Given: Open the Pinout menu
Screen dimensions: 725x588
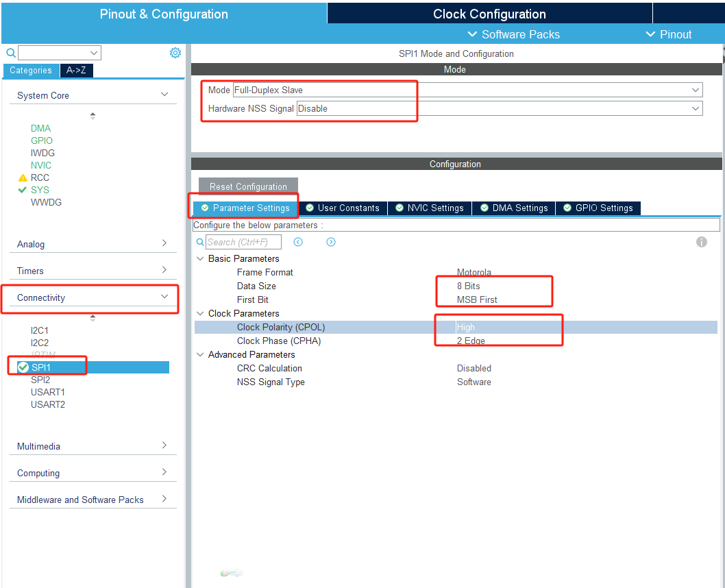Looking at the screenshot, I should tap(669, 35).
